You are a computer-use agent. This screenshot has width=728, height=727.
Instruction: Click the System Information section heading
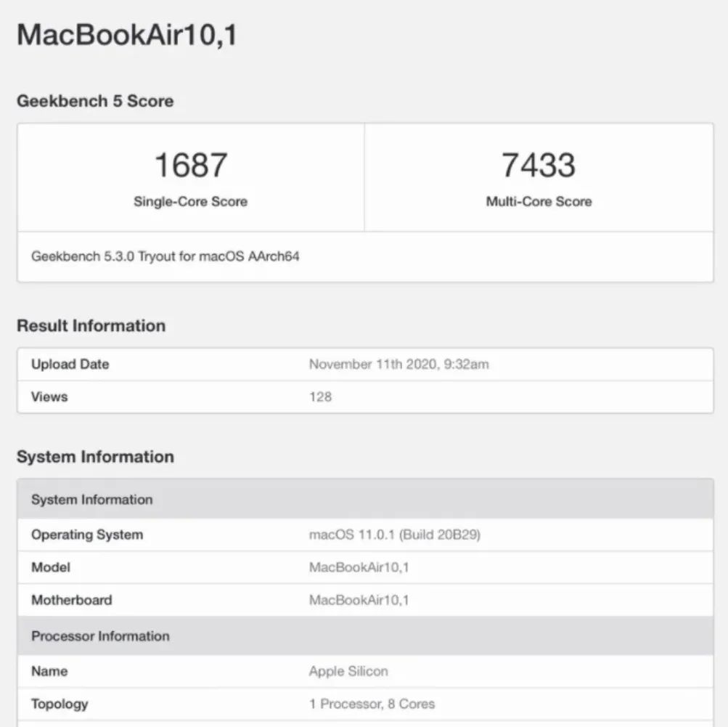pyautogui.click(x=95, y=457)
